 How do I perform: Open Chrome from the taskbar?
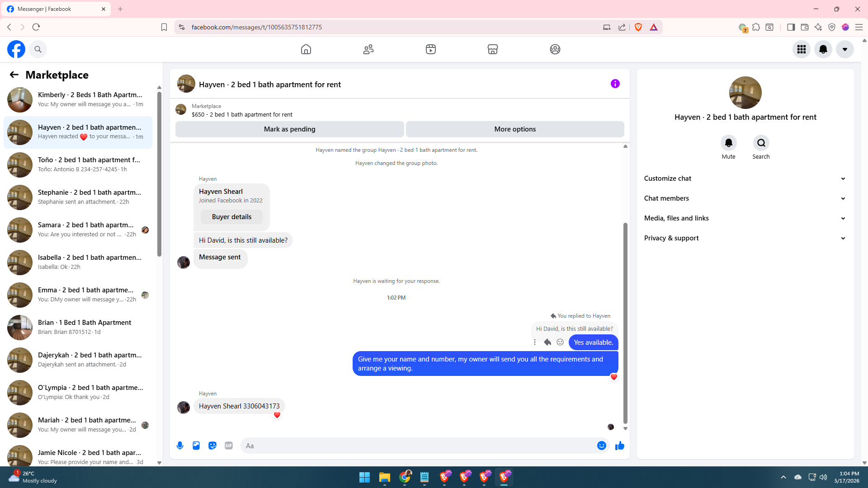pyautogui.click(x=405, y=477)
